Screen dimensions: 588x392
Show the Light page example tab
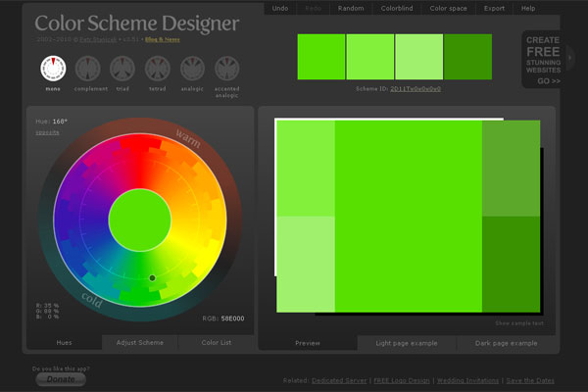[x=408, y=343]
